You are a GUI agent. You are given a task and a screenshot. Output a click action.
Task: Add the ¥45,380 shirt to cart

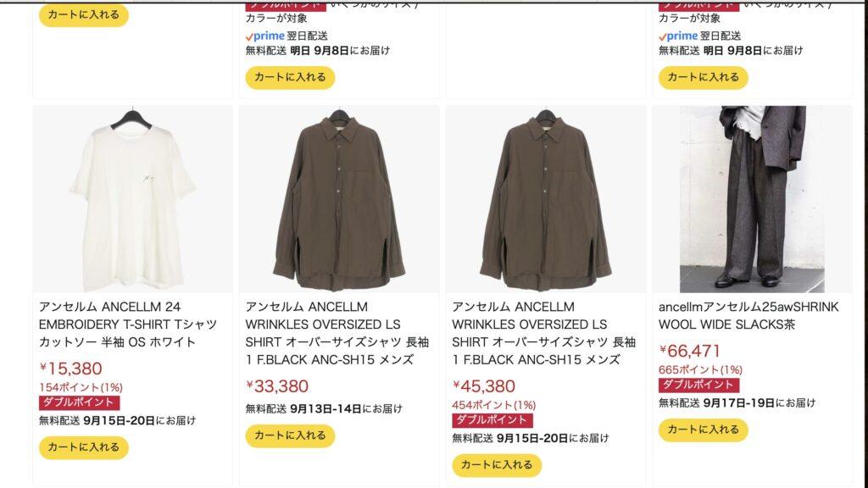(x=497, y=465)
